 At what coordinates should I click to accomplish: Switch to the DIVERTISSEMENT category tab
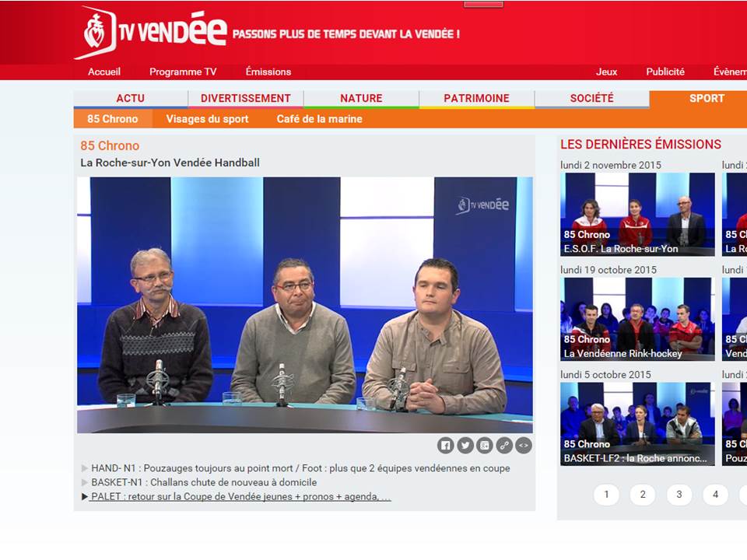(246, 99)
